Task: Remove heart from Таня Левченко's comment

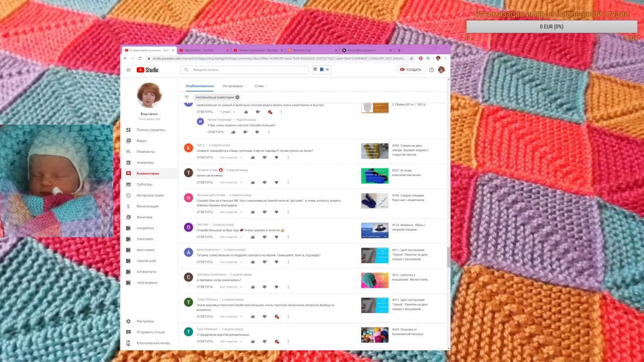Action: 277,342
